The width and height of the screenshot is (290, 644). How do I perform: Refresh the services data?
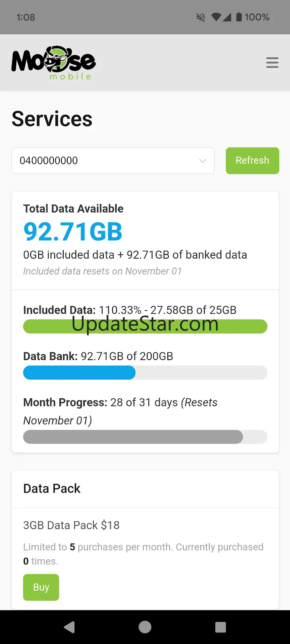252,161
